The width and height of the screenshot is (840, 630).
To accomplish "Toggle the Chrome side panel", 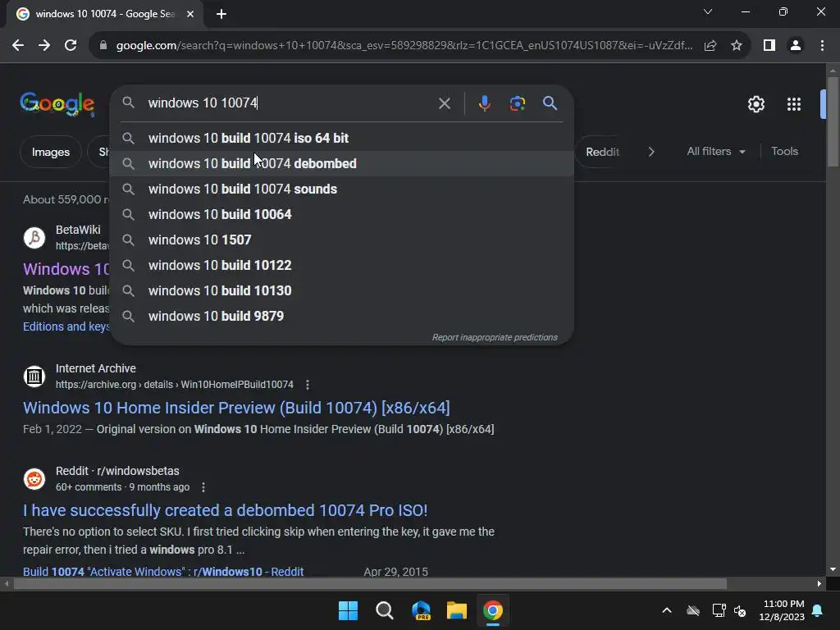I will 769,46.
